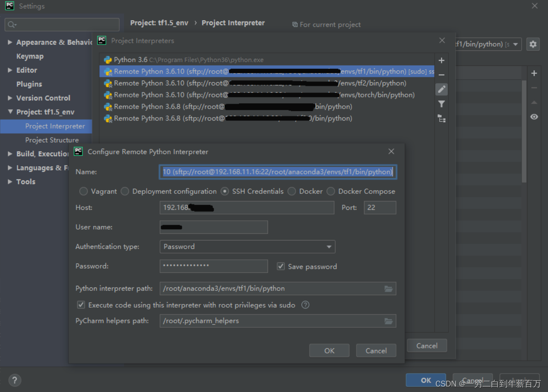Open Authentication type dropdown
548x392 pixels.
tap(247, 247)
